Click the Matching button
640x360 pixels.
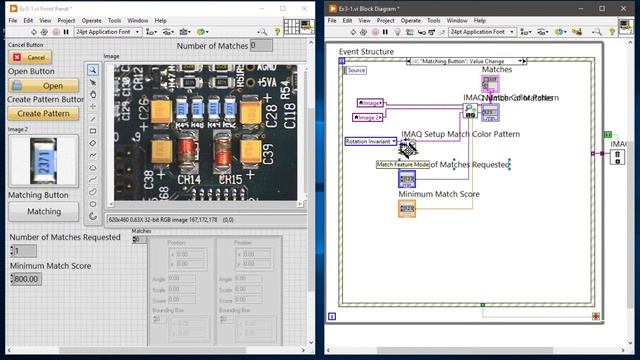pos(44,211)
